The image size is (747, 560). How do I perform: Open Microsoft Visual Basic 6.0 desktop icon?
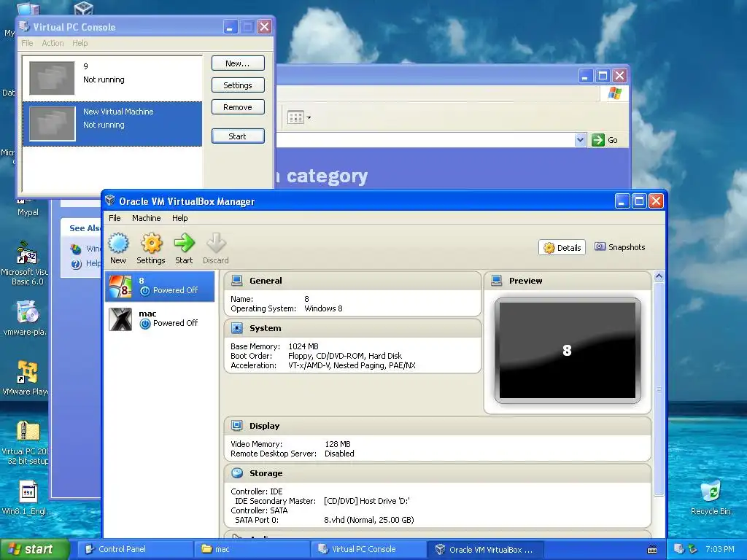pos(27,263)
